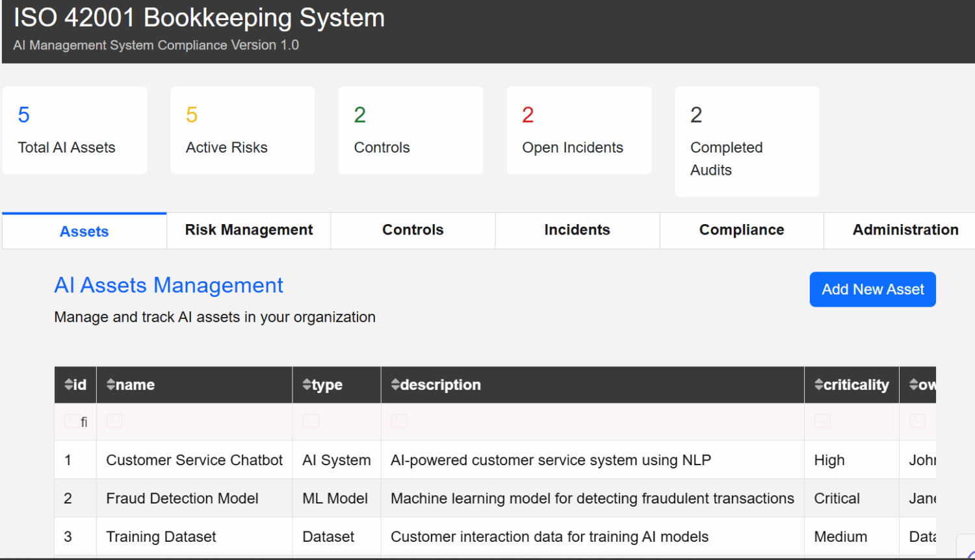
Task: Switch to the Risk Management tab
Action: coord(248,230)
